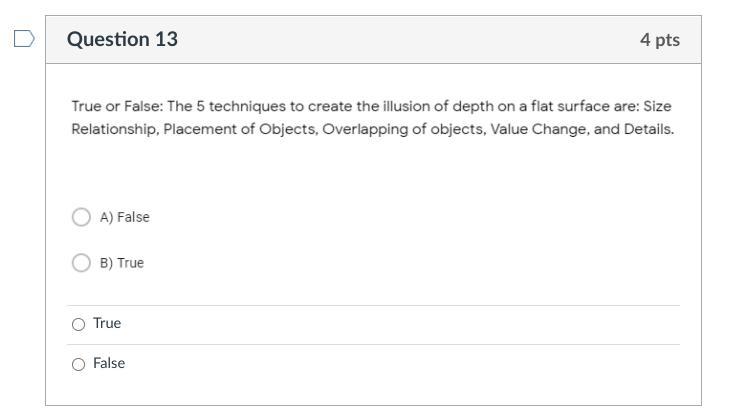Click the word 'Details' ending the question

point(648,130)
